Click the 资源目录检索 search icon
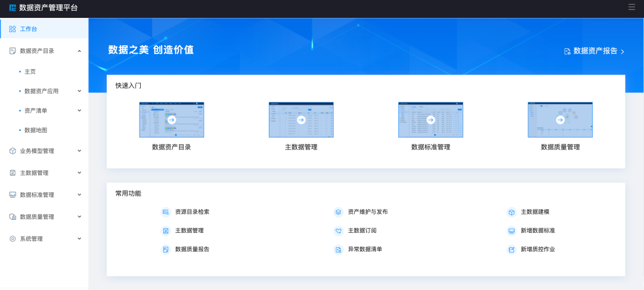 coord(166,212)
